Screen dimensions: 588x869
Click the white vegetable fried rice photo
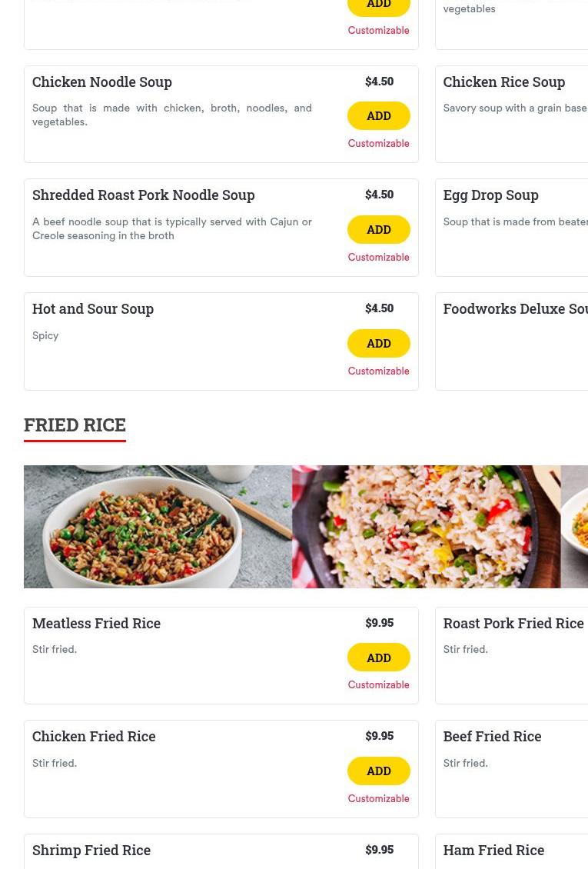[426, 527]
